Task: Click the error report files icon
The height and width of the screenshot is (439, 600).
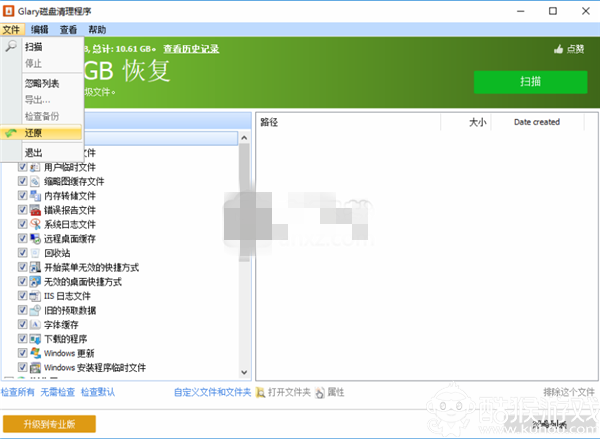Action: point(35,210)
